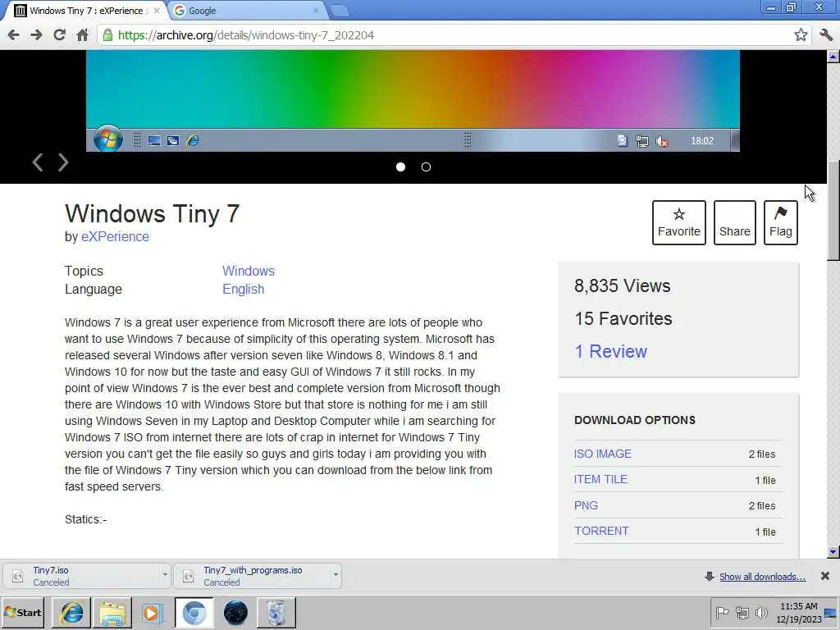Image resolution: width=840 pixels, height=630 pixels.
Task: Open the eXPerience uploader link
Action: 115,237
